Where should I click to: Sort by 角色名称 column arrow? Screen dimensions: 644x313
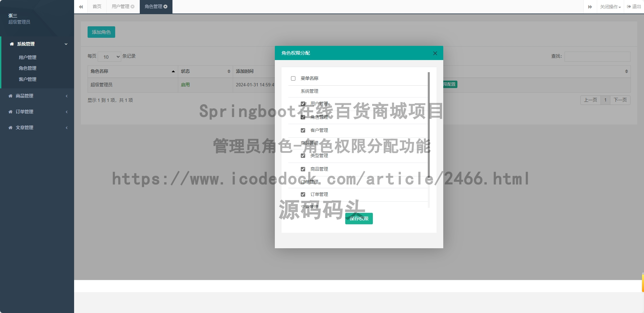point(173,71)
